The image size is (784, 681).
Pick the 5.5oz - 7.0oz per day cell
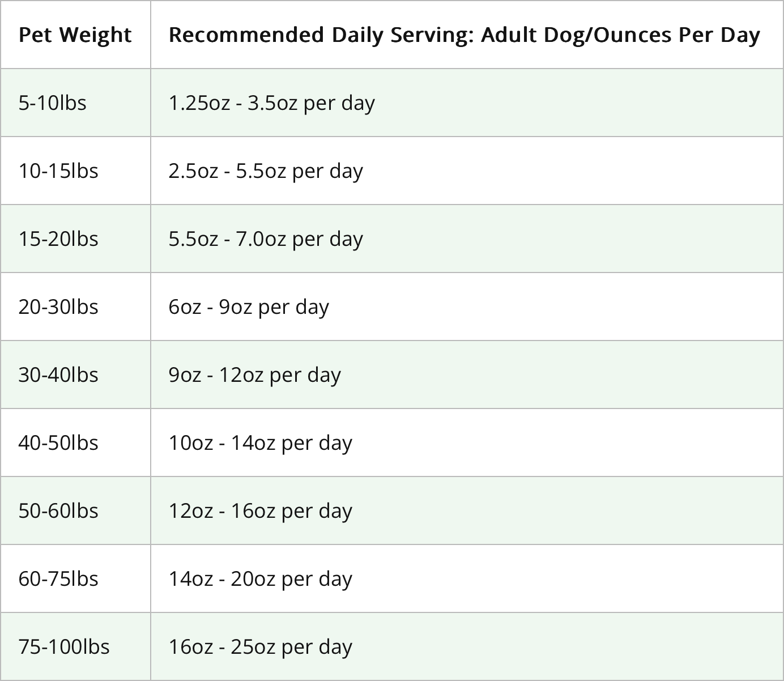pos(266,239)
